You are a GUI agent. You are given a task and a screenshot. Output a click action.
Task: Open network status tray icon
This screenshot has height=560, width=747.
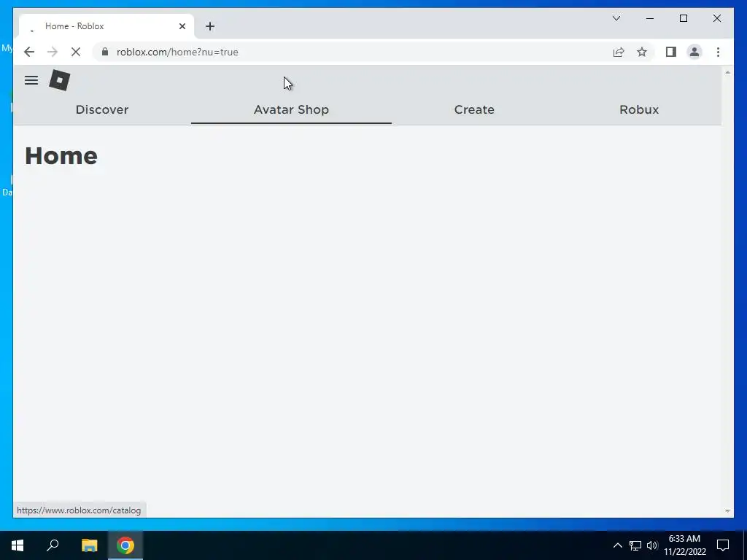point(635,545)
